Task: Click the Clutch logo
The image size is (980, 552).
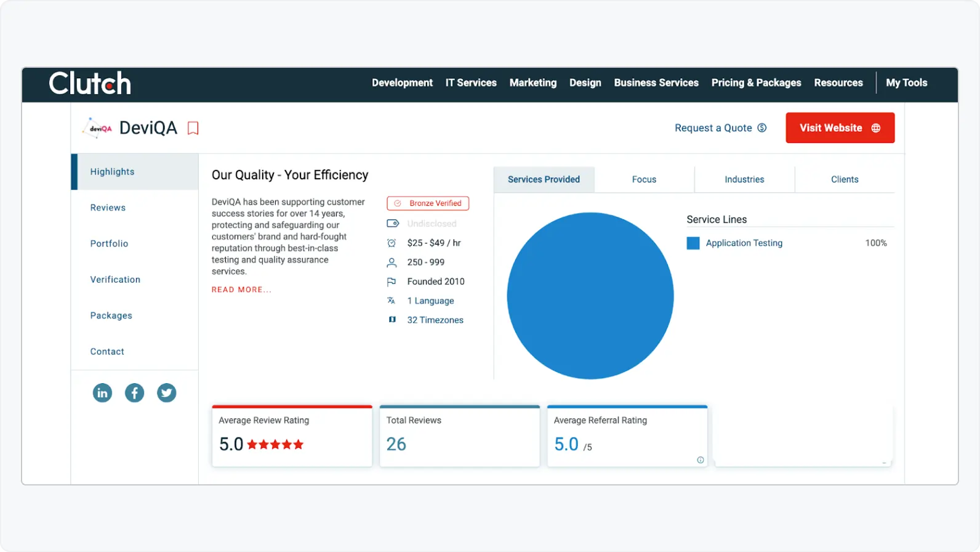Action: (90, 83)
